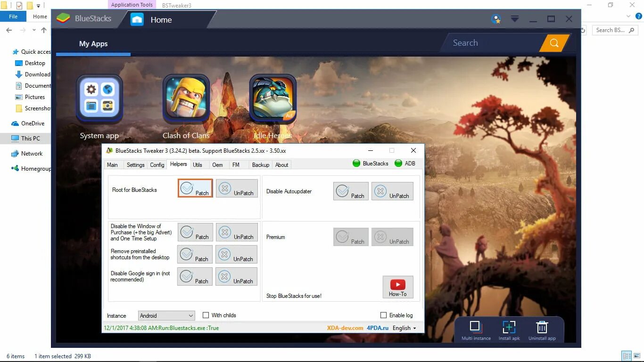Screen dimensions: 644x362
Task: Patch Disable the Window of Purchase
Action: click(x=195, y=232)
